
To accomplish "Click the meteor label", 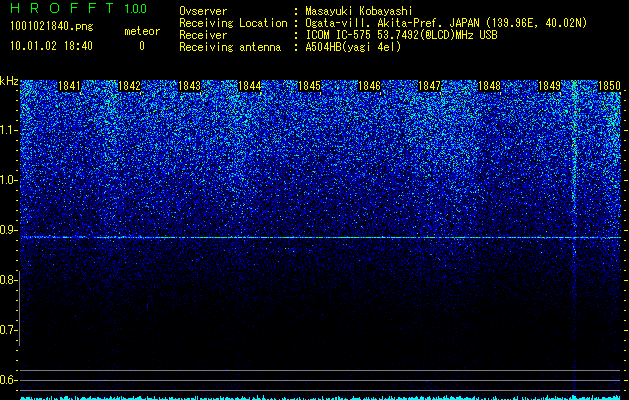I will [142, 31].
